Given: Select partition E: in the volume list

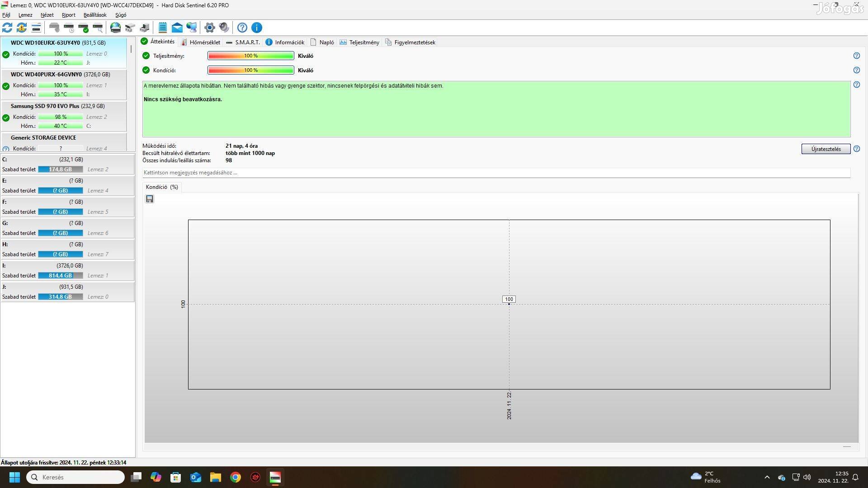Looking at the screenshot, I should click(67, 186).
